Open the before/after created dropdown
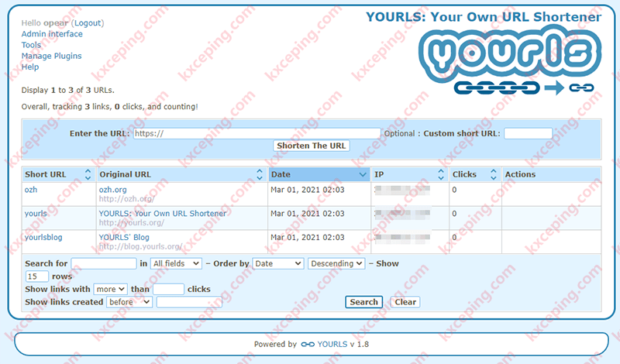The width and height of the screenshot is (620, 364). coord(129,302)
